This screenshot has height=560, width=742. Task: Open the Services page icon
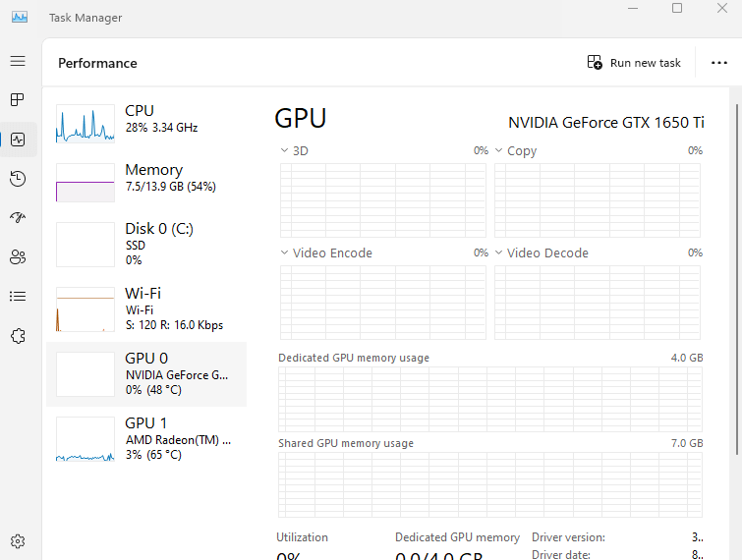click(18, 336)
